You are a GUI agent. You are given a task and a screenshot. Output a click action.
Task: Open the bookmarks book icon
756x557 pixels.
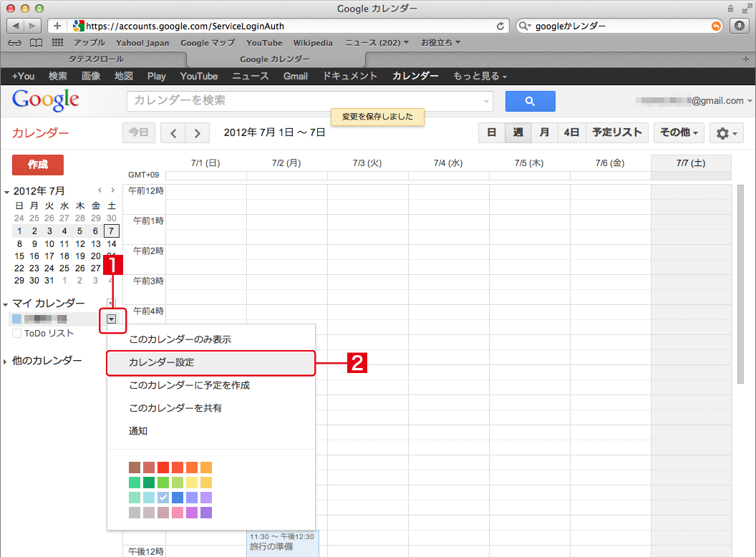pyautogui.click(x=37, y=43)
